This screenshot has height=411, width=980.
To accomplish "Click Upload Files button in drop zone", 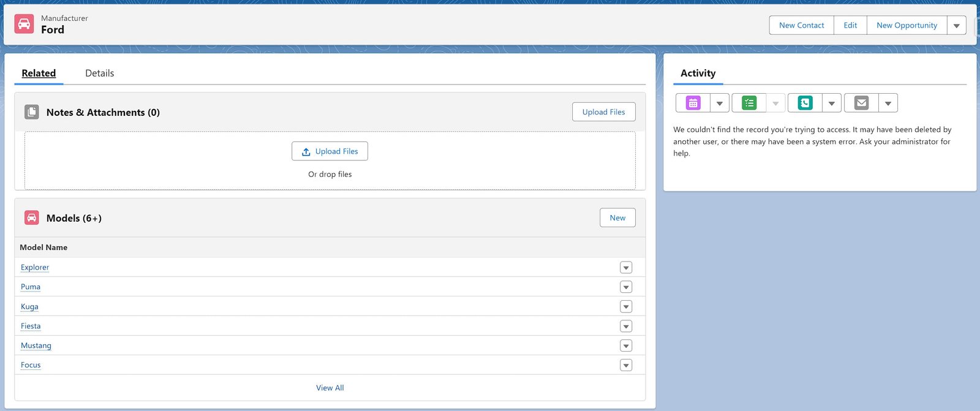I will [x=330, y=151].
